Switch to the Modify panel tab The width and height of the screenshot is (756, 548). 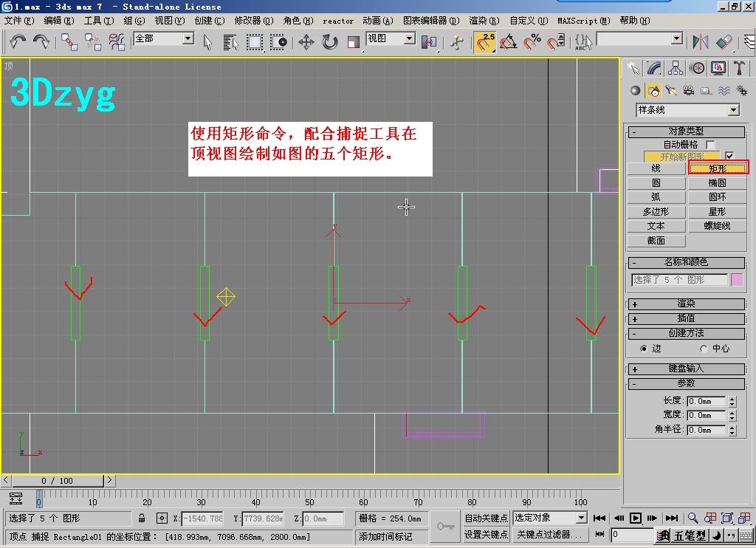[x=654, y=68]
